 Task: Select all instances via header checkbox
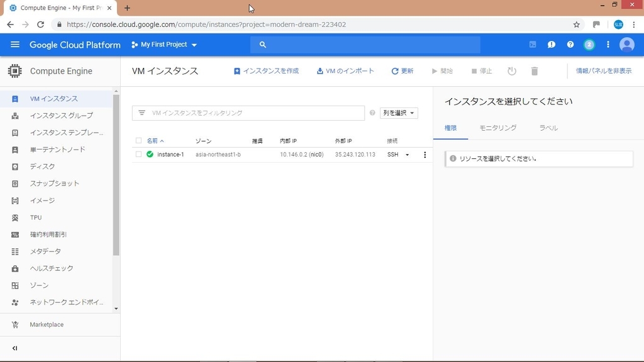click(138, 140)
